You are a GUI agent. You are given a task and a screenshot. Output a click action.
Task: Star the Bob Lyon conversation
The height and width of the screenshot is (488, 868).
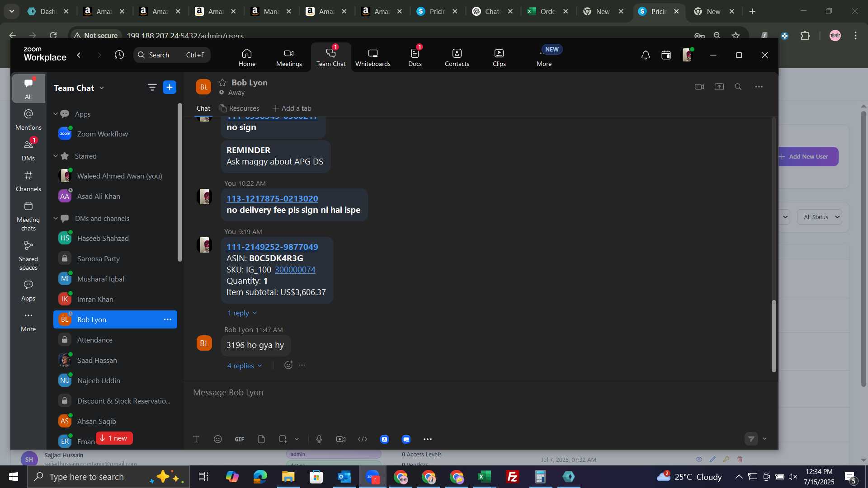[222, 82]
